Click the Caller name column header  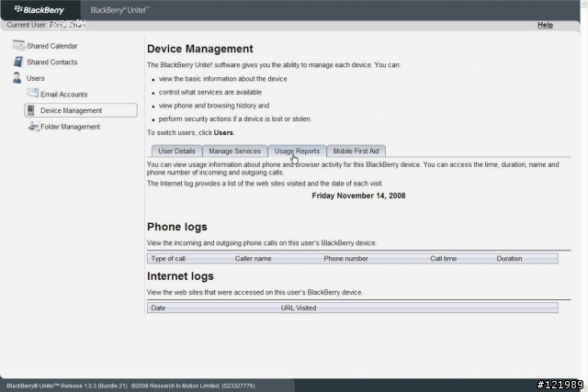[x=254, y=259]
